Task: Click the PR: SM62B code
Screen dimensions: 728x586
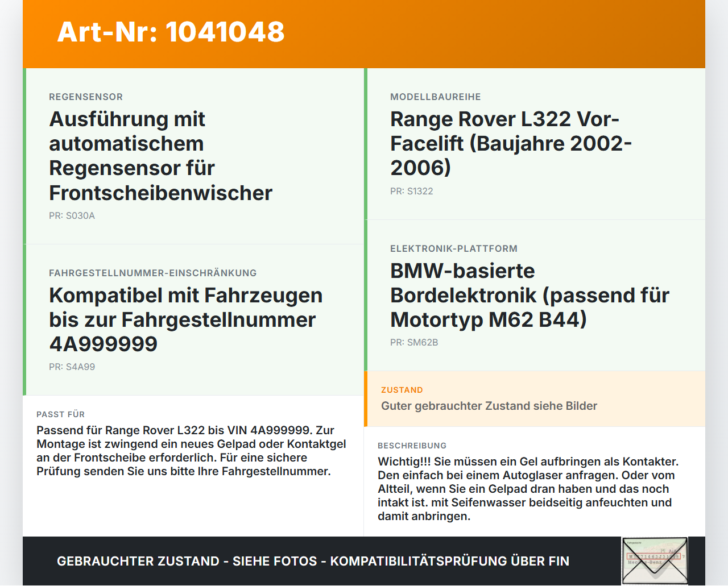Action: pos(414,342)
